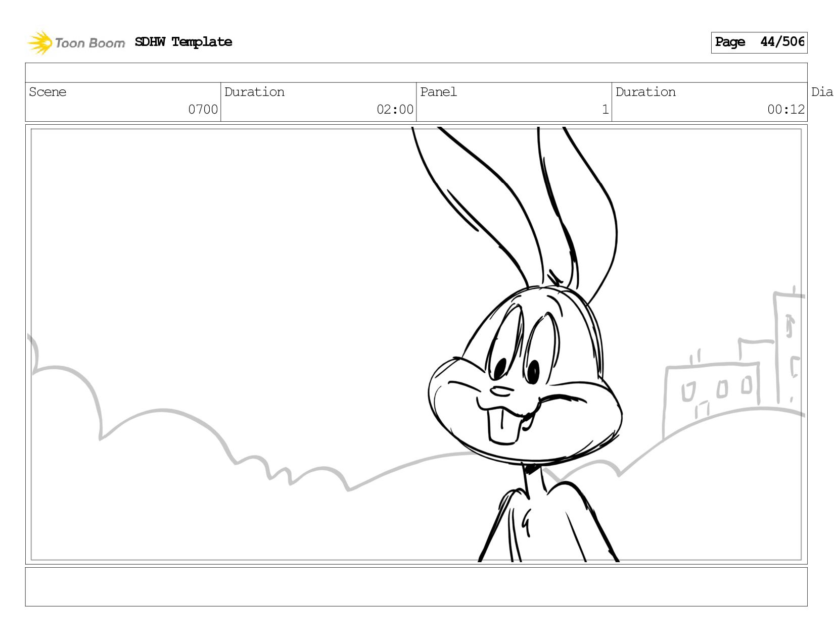The width and height of the screenshot is (834, 644).
Task: Click the 'Duration' label next to Scene
Action: click(254, 92)
